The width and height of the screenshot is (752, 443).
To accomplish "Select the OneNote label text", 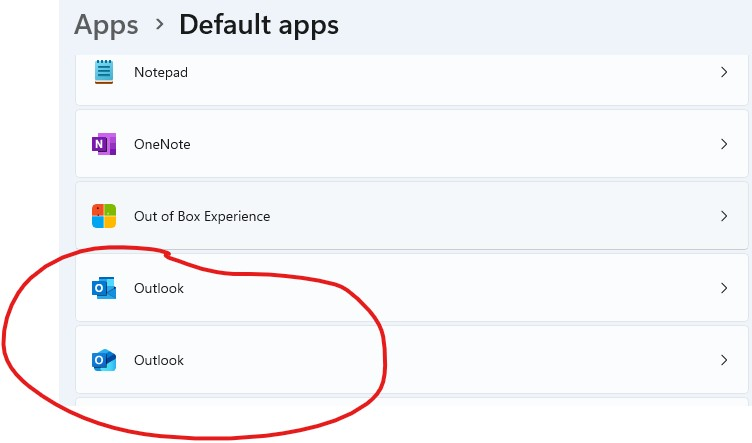I will (162, 144).
